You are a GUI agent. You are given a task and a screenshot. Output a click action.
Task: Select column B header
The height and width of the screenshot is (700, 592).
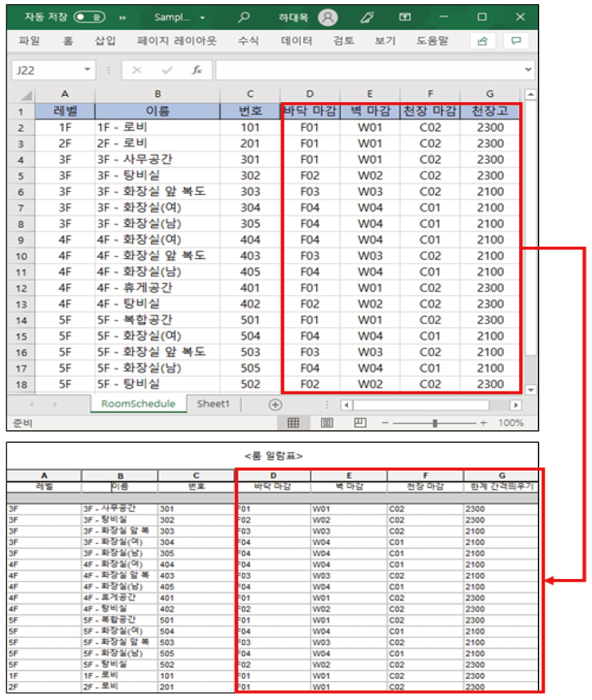point(158,95)
